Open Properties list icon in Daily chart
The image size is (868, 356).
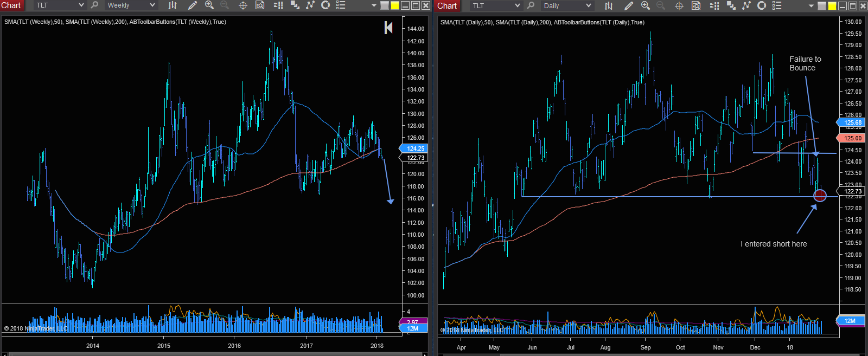pyautogui.click(x=777, y=5)
